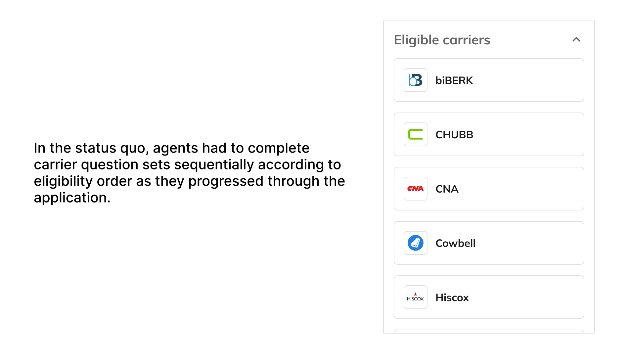
Task: Select the Hiscox carrier card
Action: (x=489, y=297)
